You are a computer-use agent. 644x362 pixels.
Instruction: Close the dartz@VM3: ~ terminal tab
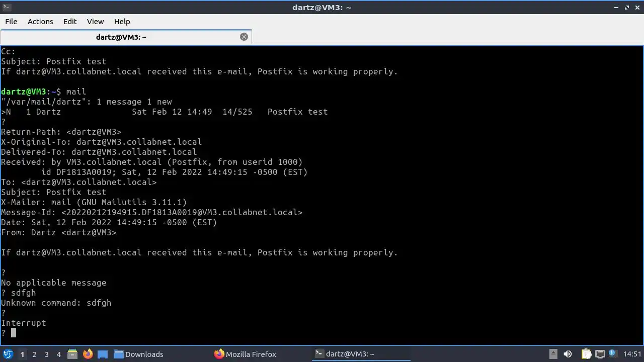pyautogui.click(x=244, y=37)
